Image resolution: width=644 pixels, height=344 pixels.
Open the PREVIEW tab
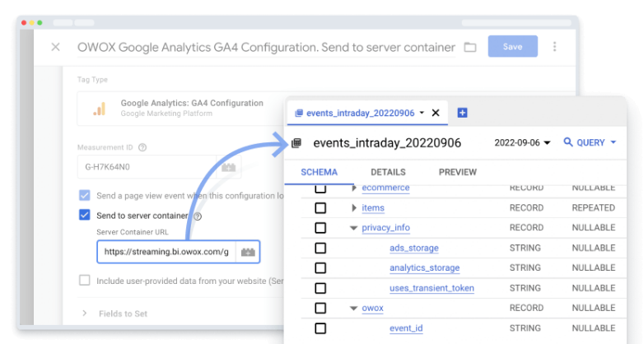pyautogui.click(x=457, y=173)
